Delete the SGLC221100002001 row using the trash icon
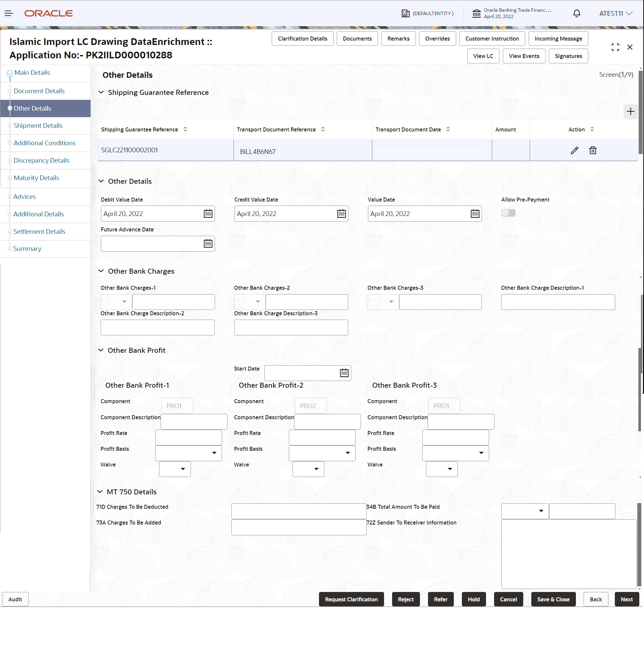 pyautogui.click(x=592, y=150)
